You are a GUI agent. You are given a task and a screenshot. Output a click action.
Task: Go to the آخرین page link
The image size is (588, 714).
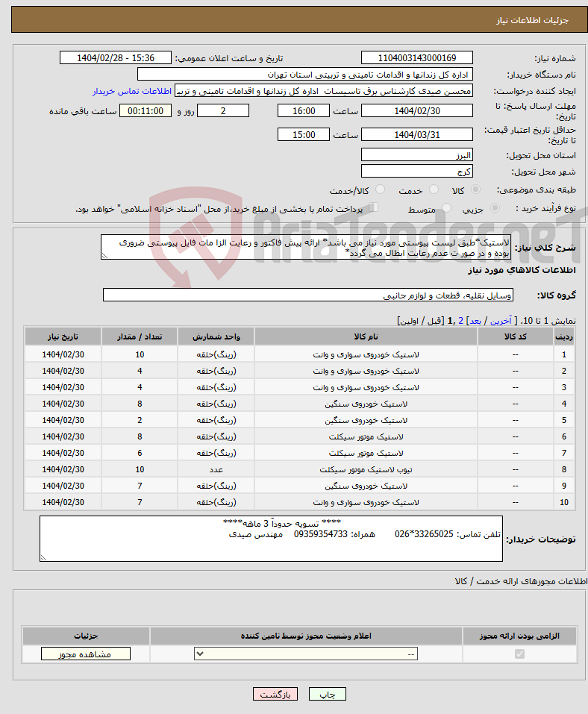(x=501, y=321)
